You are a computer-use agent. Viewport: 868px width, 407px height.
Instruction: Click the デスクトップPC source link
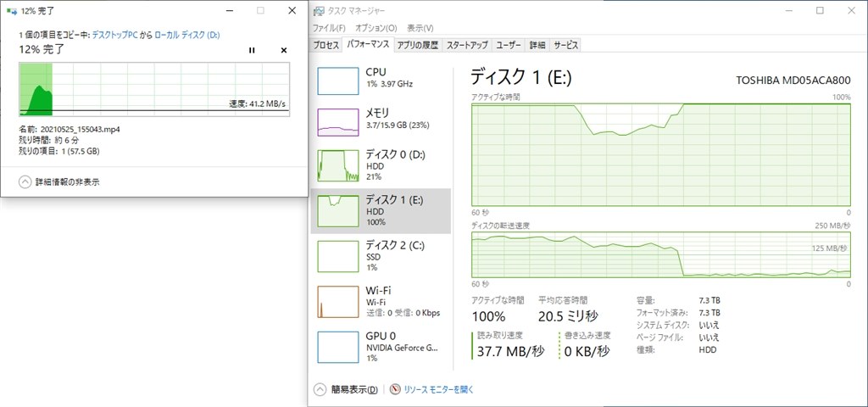click(x=114, y=34)
